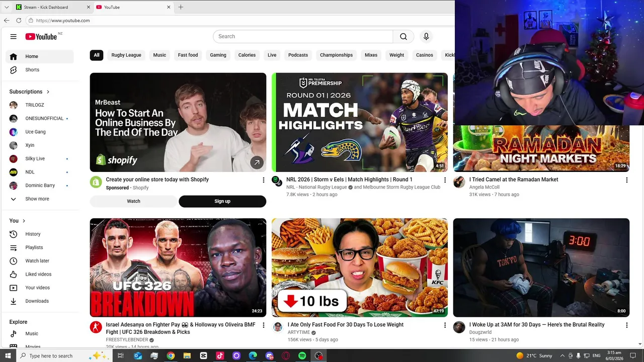Open the YouTube hamburger guide menu
This screenshot has height=362, width=644.
pos(14,36)
